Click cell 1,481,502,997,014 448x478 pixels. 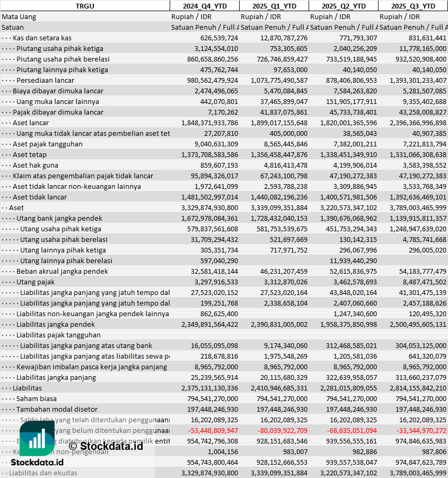point(209,197)
